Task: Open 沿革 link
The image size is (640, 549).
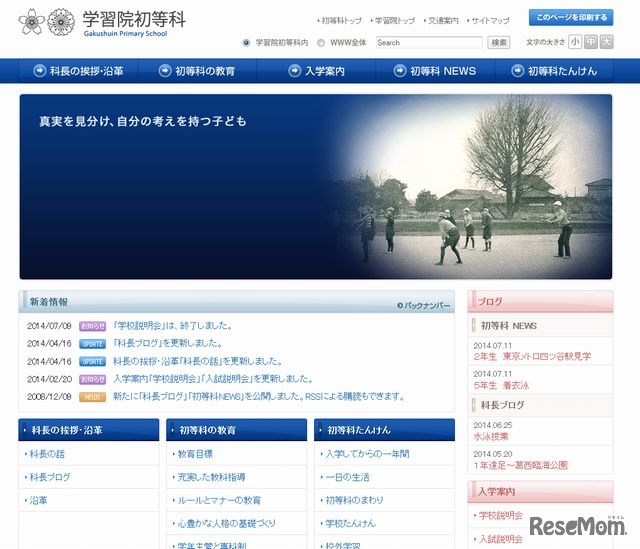Action: (x=38, y=500)
